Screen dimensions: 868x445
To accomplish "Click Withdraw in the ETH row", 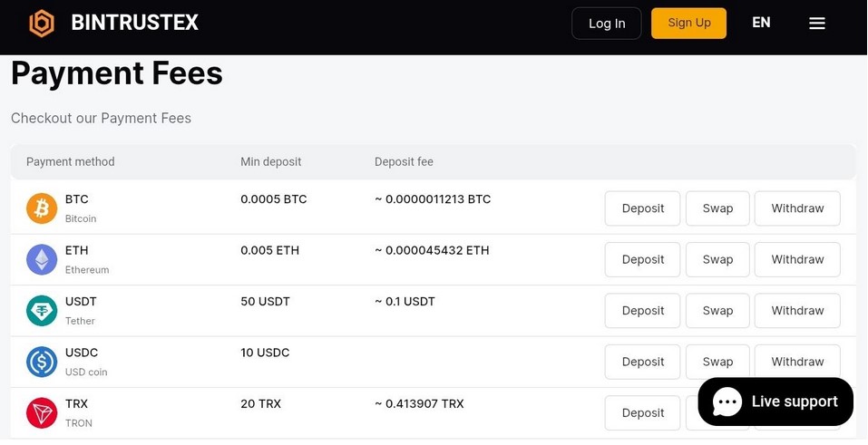I will pos(797,259).
